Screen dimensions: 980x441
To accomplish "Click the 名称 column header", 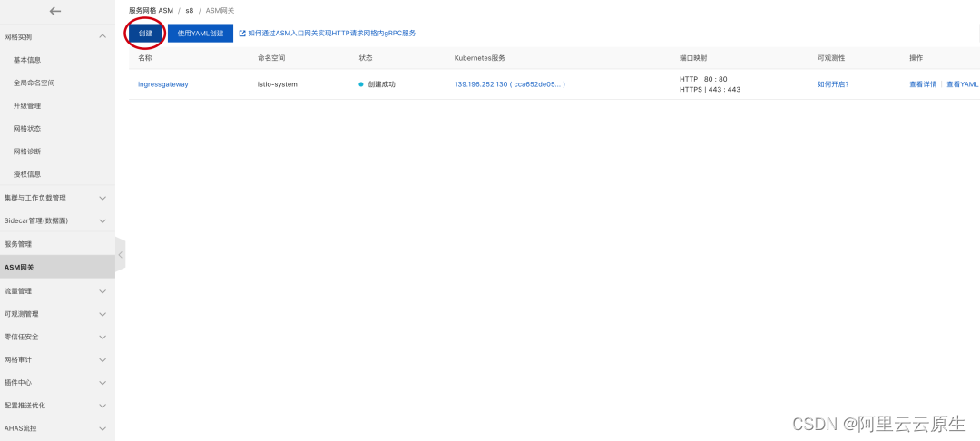I will tap(145, 57).
